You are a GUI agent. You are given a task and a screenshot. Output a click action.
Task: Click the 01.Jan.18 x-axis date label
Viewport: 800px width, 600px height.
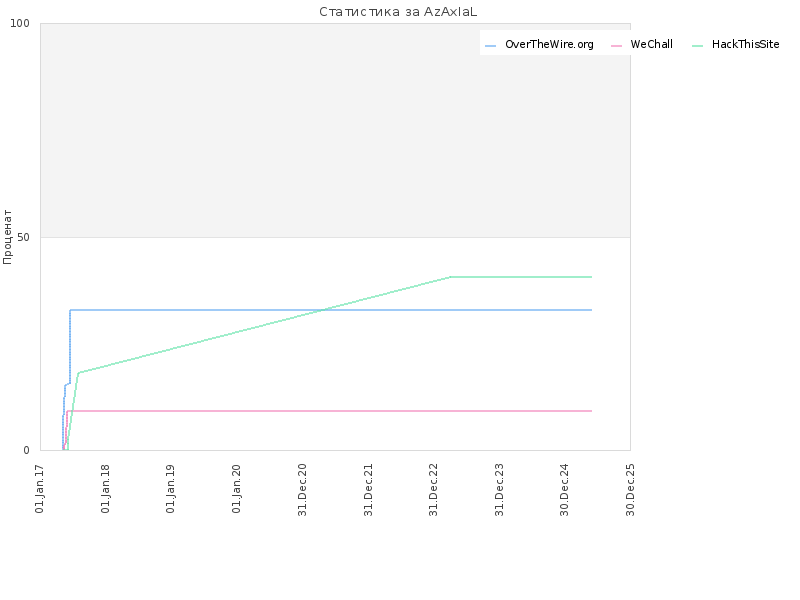pyautogui.click(x=105, y=489)
